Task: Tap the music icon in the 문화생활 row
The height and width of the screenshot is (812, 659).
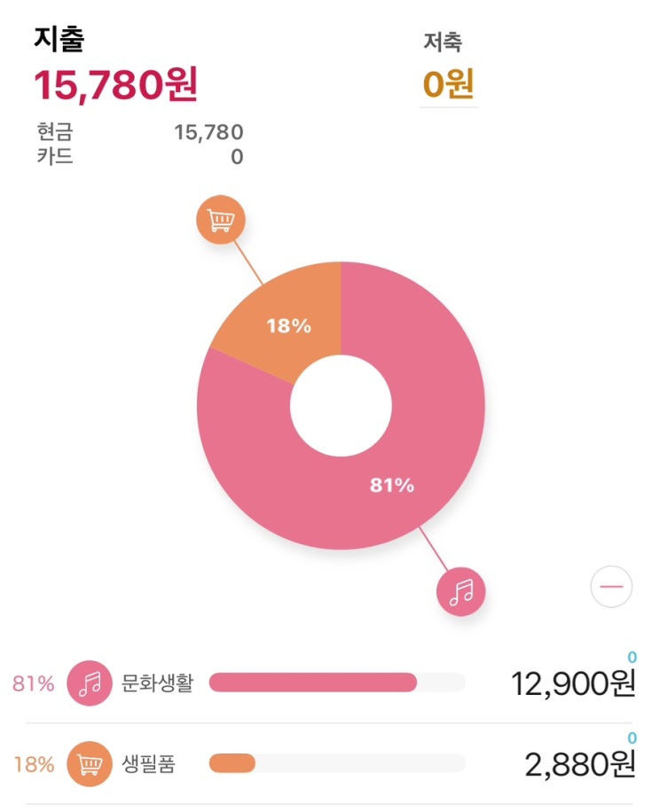Action: click(x=90, y=683)
